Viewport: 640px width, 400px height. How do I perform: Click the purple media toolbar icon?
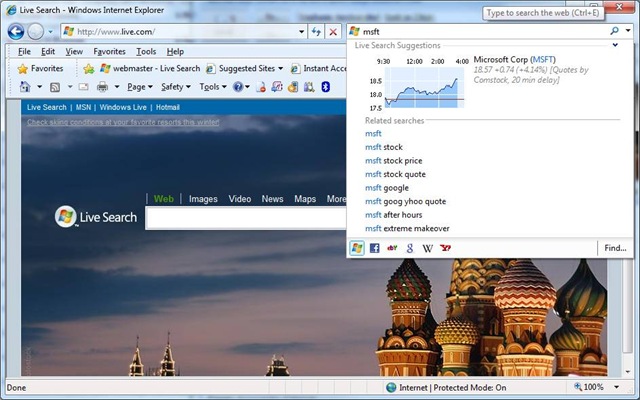click(277, 87)
